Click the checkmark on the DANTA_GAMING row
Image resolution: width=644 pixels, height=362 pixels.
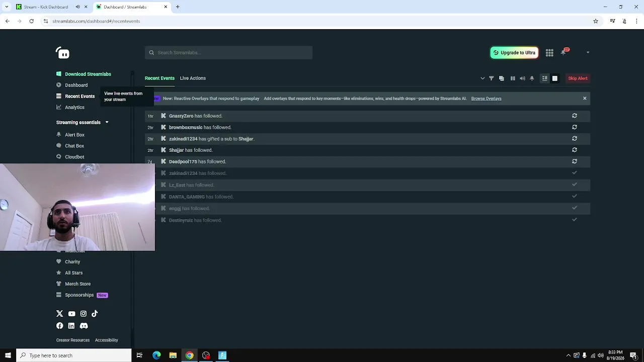(574, 196)
